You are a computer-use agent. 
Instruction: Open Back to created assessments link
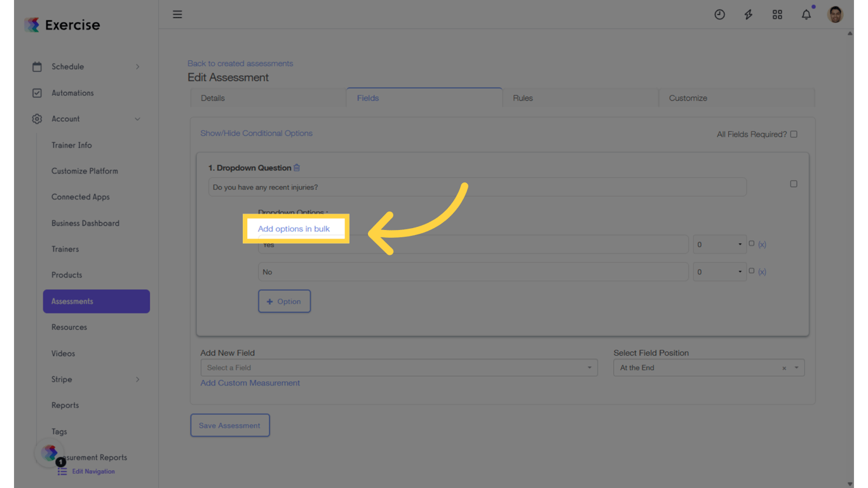pos(240,63)
